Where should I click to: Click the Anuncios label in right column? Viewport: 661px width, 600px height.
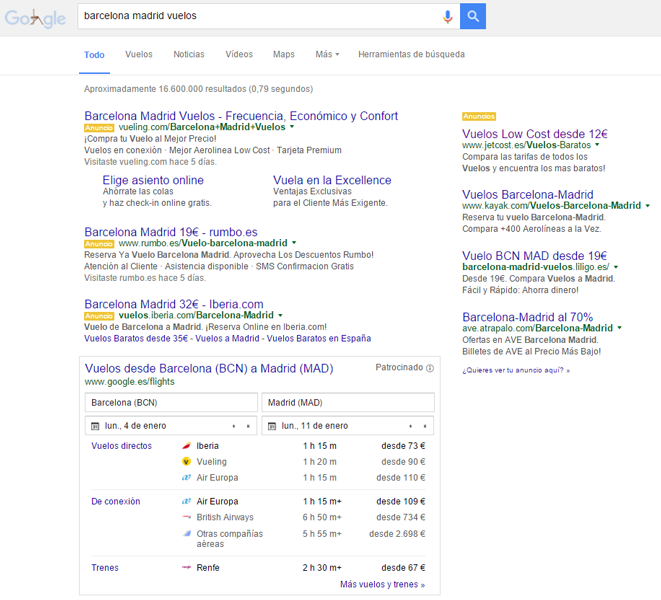pyautogui.click(x=479, y=116)
